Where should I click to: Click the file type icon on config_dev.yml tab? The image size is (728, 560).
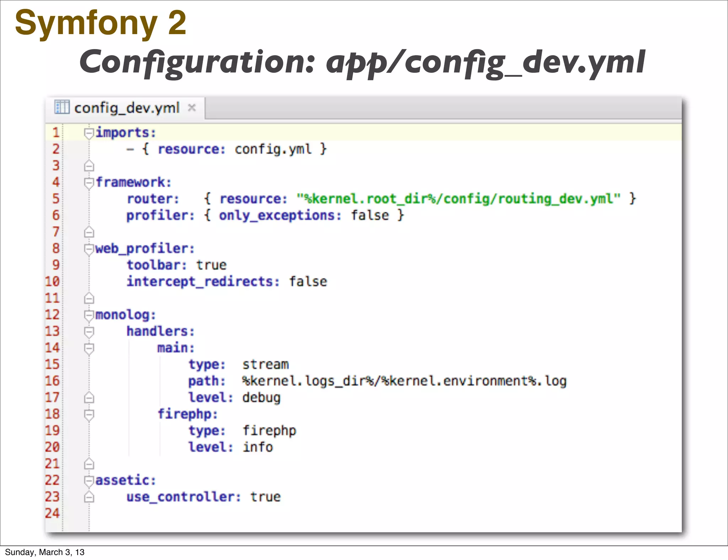62,107
